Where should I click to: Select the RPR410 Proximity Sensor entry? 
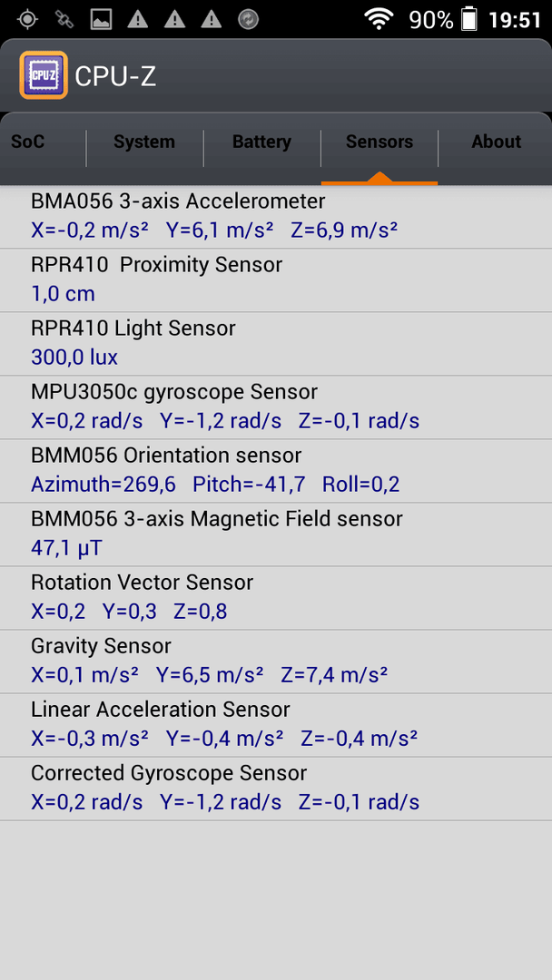[x=276, y=280]
